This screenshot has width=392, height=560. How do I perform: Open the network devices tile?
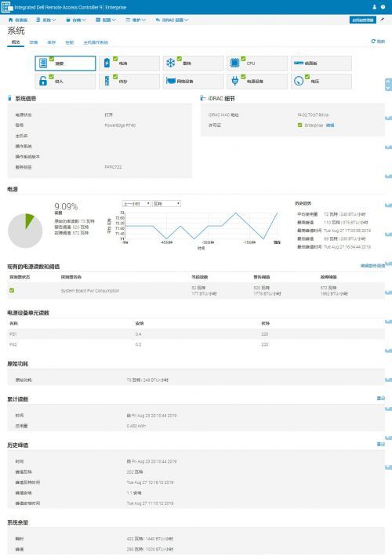point(193,81)
